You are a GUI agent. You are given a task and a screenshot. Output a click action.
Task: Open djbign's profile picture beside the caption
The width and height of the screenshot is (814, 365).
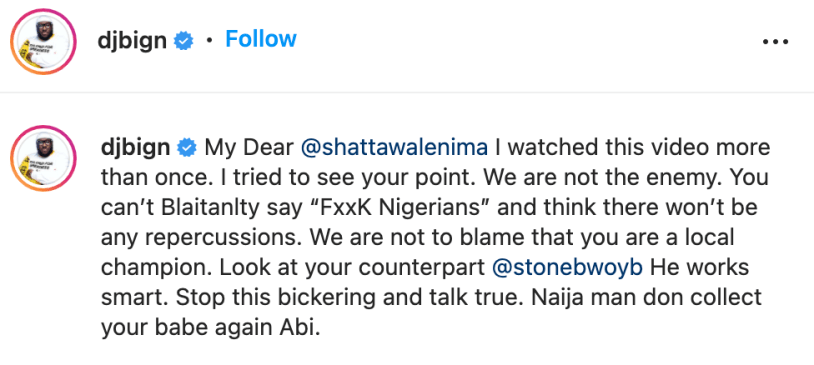pos(43,158)
